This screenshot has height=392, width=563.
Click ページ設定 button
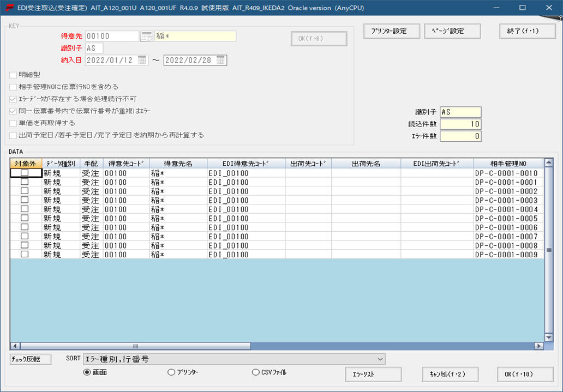pos(452,31)
